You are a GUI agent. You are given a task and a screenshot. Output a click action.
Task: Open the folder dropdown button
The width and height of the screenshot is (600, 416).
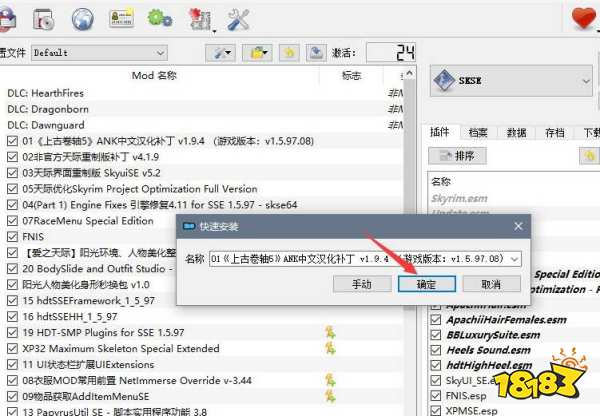coord(257,53)
